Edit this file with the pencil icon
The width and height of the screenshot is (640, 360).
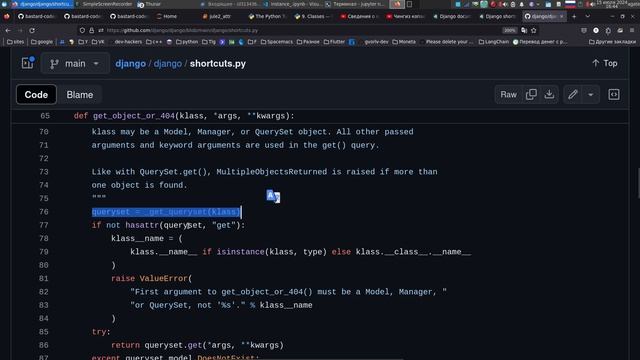point(573,95)
